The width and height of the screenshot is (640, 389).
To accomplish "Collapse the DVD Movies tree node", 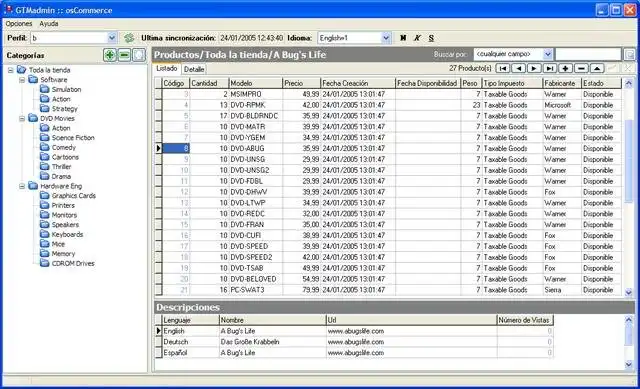I will click(22, 118).
